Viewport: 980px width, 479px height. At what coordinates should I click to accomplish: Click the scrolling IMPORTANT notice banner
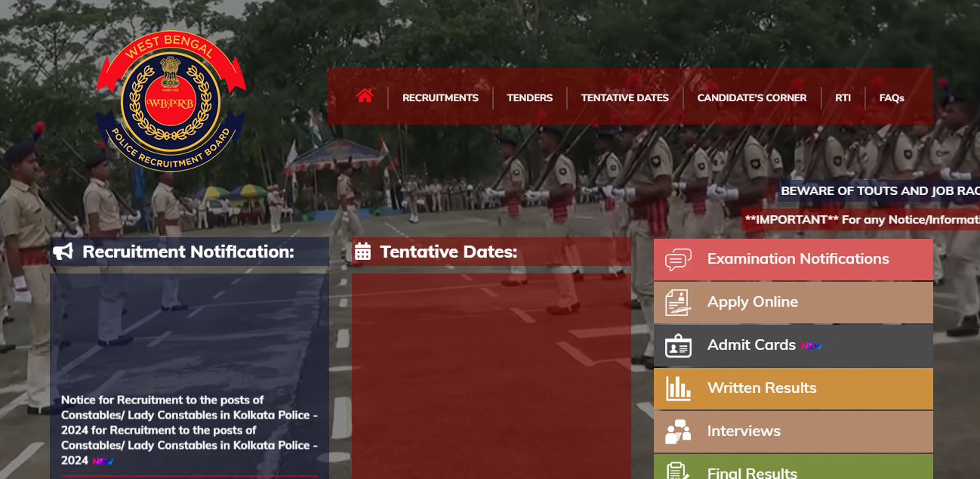click(861, 220)
